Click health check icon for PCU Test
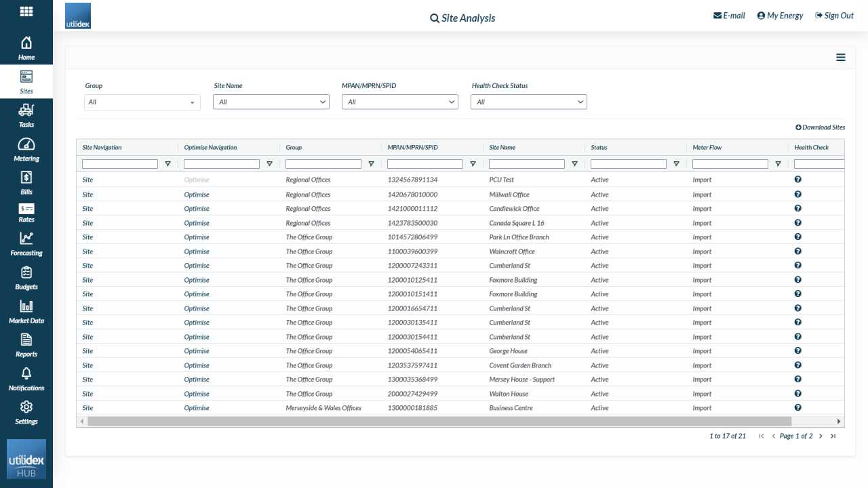This screenshot has height=488, width=868. pyautogui.click(x=797, y=180)
